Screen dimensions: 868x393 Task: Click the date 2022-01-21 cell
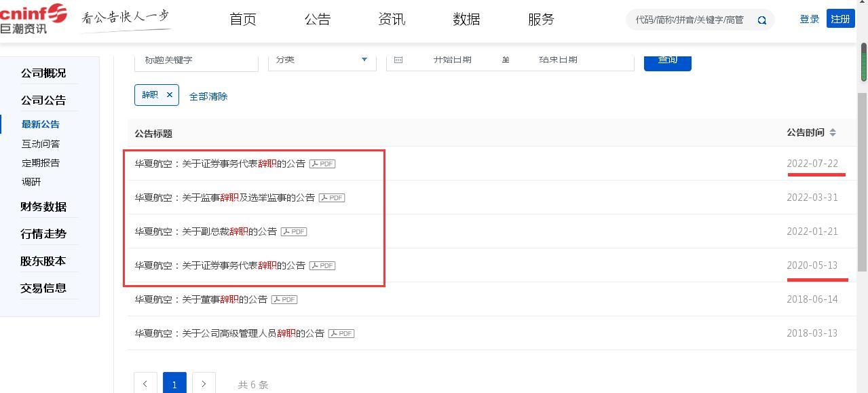(812, 231)
